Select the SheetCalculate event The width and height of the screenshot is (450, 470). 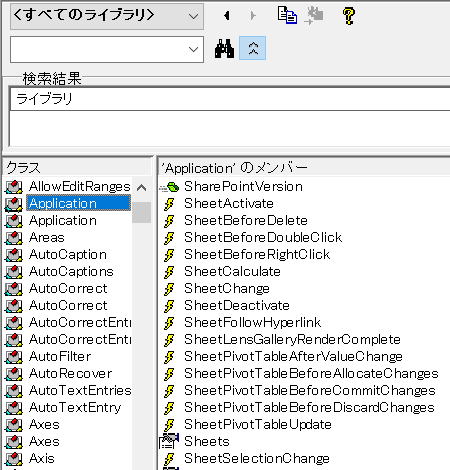pyautogui.click(x=232, y=271)
